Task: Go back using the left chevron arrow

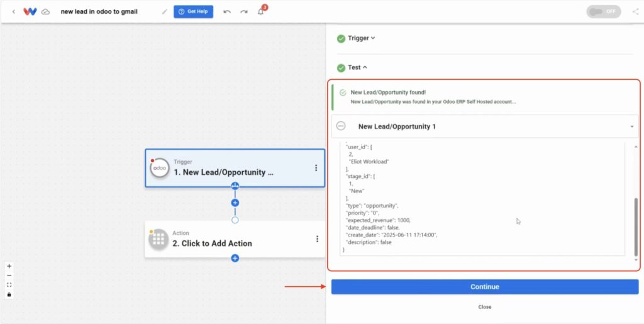Action: [x=14, y=12]
